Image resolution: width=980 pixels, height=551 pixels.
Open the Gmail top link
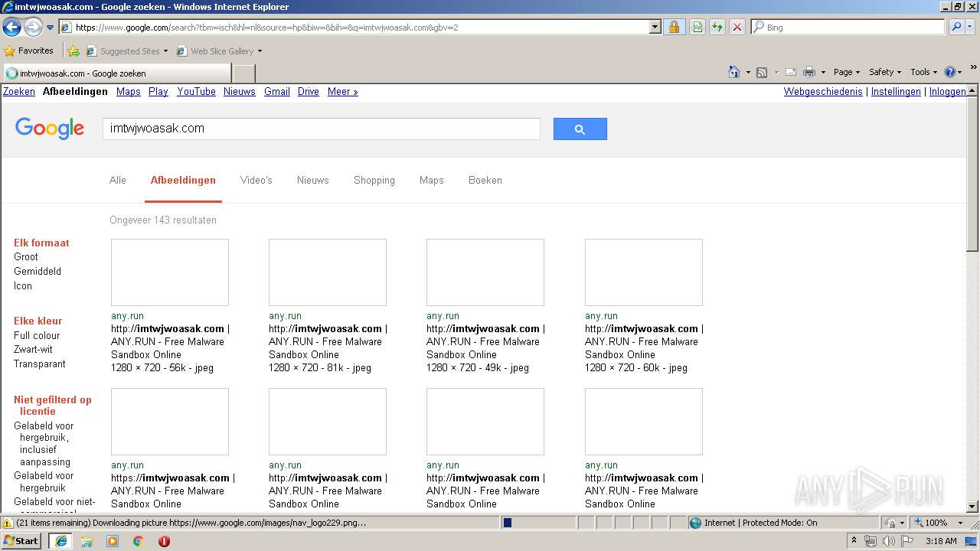click(277, 91)
